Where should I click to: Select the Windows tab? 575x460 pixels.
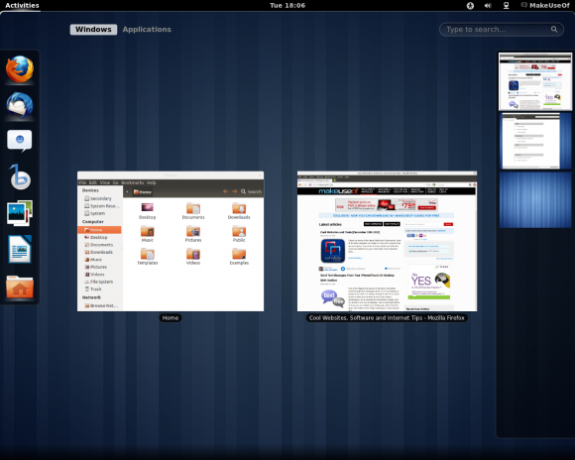coord(94,29)
